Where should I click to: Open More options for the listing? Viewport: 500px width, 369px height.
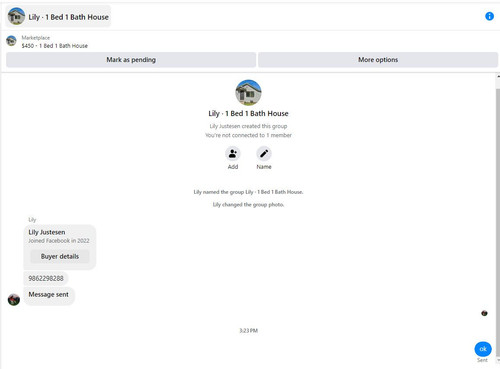click(x=378, y=60)
